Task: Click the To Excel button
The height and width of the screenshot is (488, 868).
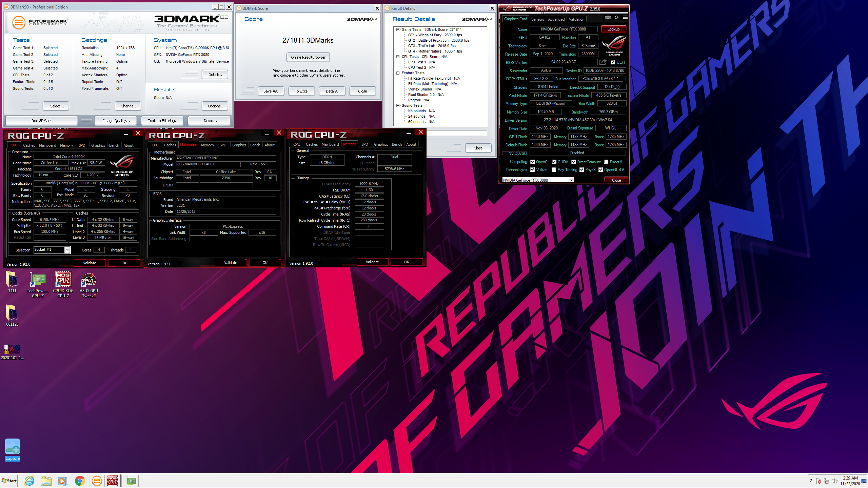Action: point(301,91)
